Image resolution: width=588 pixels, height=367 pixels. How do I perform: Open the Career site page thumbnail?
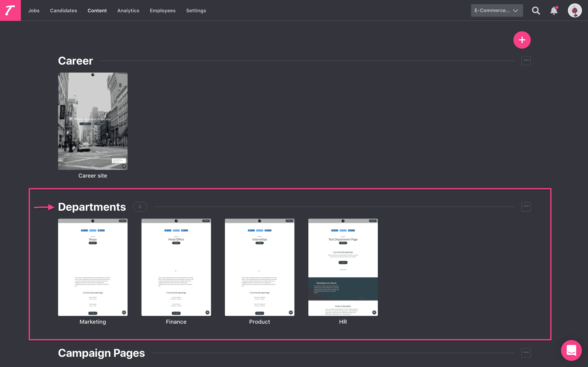pyautogui.click(x=93, y=121)
